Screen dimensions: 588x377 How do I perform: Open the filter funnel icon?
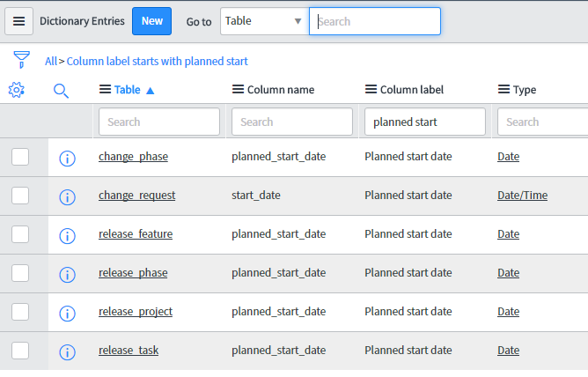pyautogui.click(x=21, y=60)
